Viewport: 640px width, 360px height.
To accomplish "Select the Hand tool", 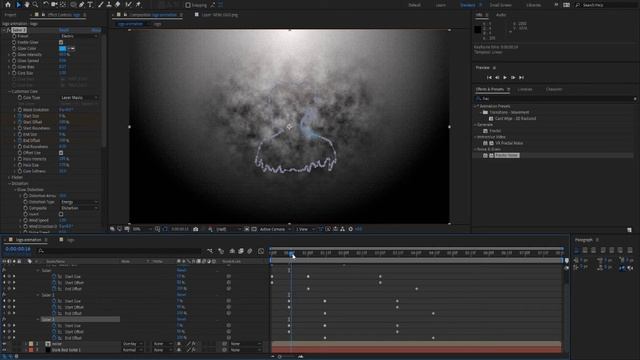I will click(27, 4).
